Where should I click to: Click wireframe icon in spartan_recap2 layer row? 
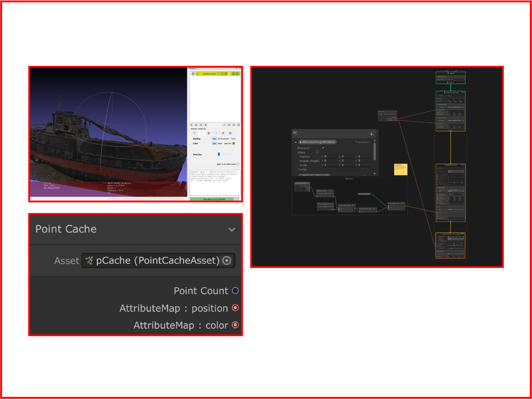pos(226,74)
